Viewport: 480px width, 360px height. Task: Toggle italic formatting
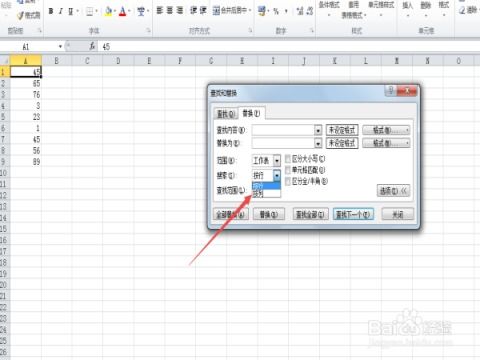click(61, 12)
